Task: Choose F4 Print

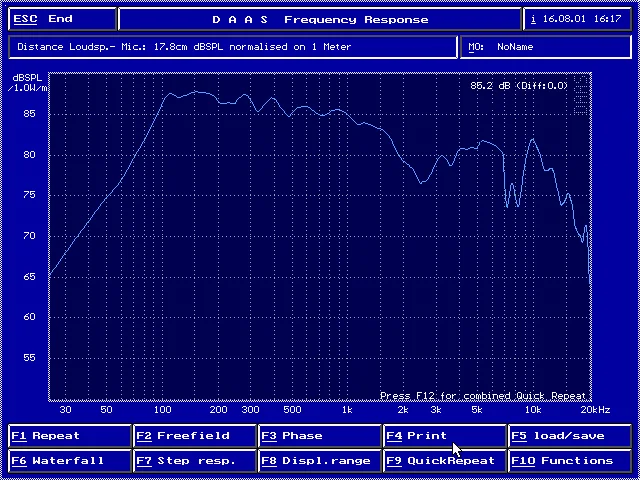Action: [444, 436]
